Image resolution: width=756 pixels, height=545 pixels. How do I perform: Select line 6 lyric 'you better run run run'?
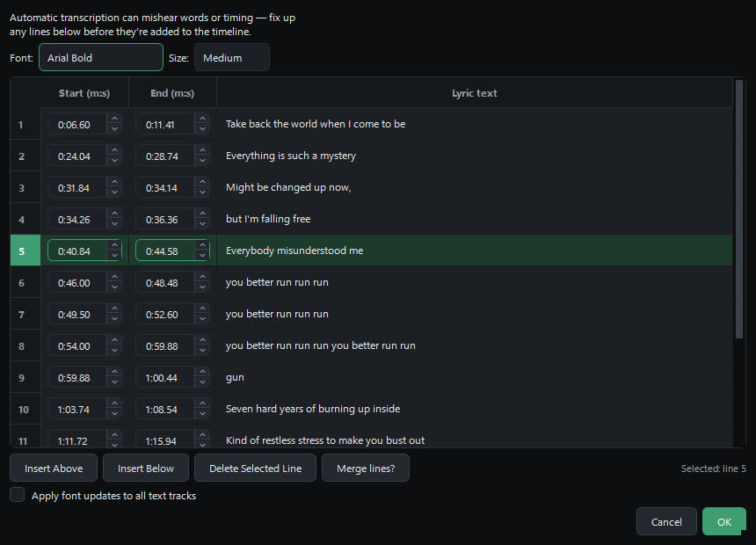(277, 282)
